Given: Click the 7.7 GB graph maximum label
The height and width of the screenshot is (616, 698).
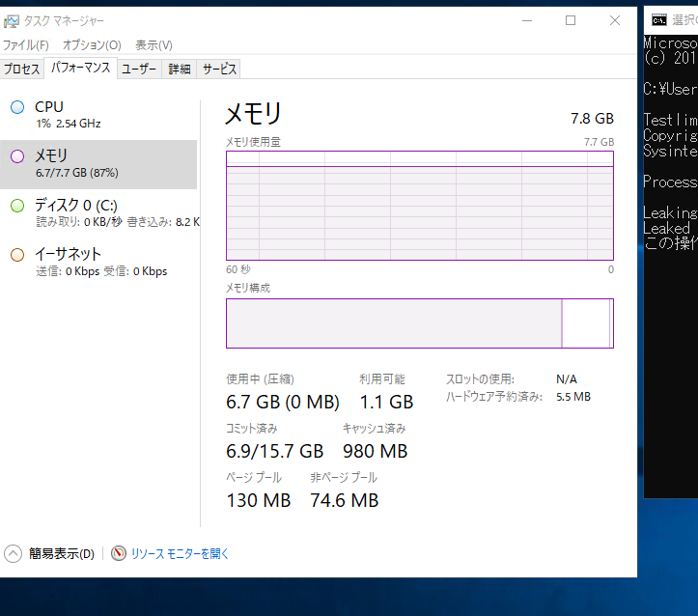Looking at the screenshot, I should (x=600, y=142).
